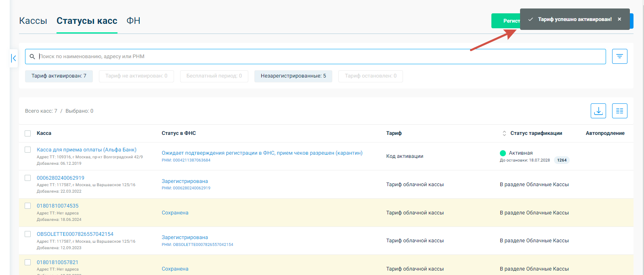644x275 pixels.
Task: Open OBSOLETTE0007826557042154 cash register link
Action: (75, 234)
